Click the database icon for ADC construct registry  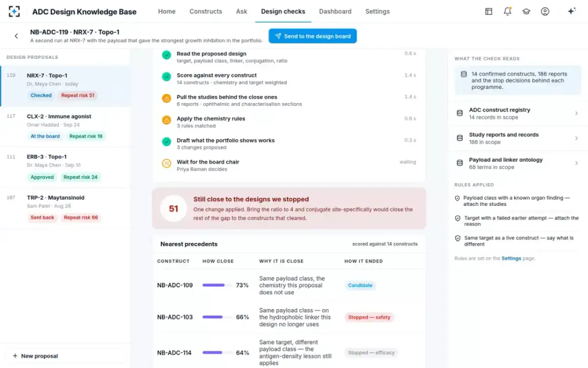pyautogui.click(x=460, y=113)
